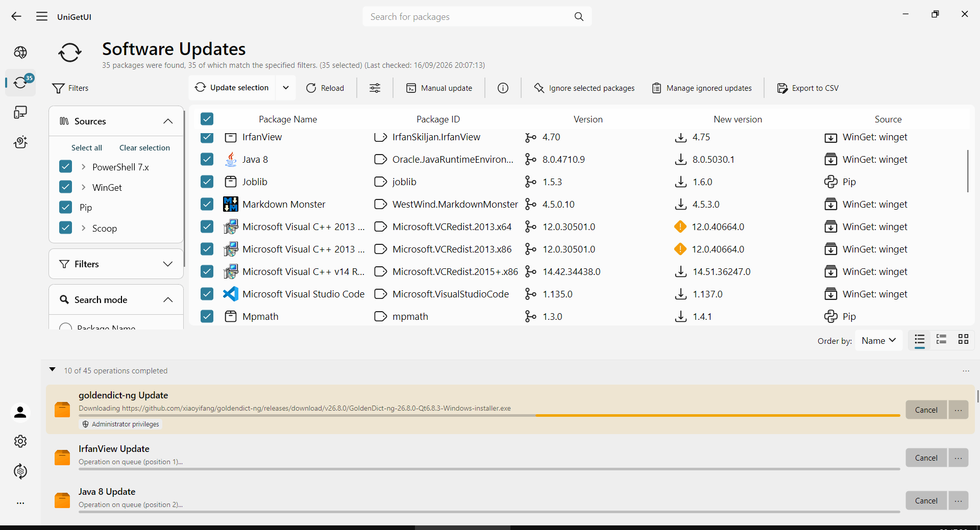Open the Update selection dropdown arrow
This screenshot has width=980, height=530.
click(286, 88)
